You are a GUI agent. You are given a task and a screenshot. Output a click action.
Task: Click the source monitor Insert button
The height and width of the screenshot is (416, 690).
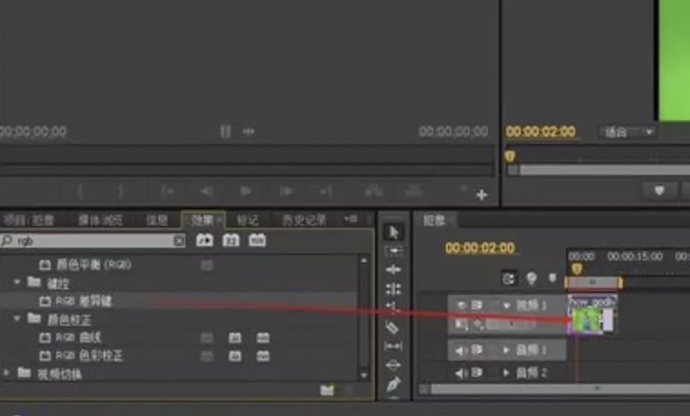tap(373, 190)
